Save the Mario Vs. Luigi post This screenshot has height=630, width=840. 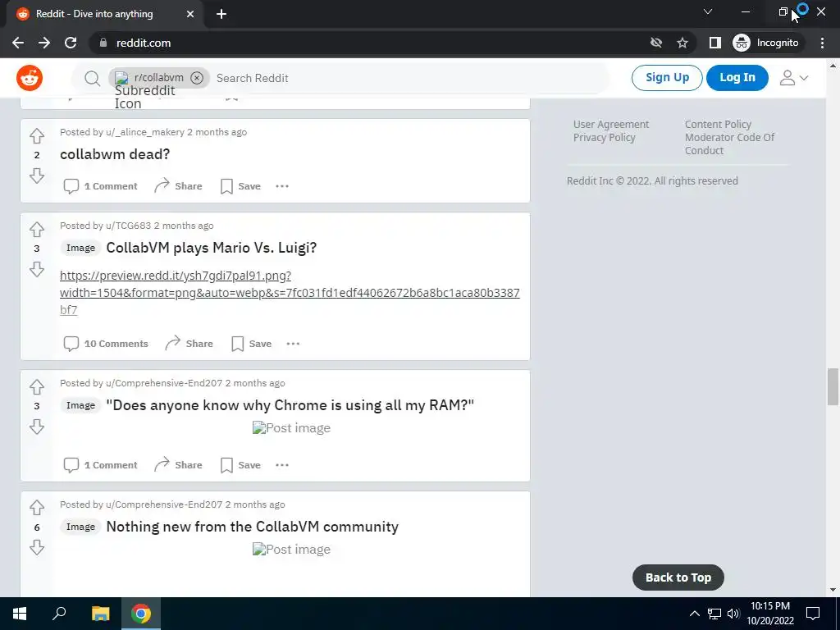(252, 344)
